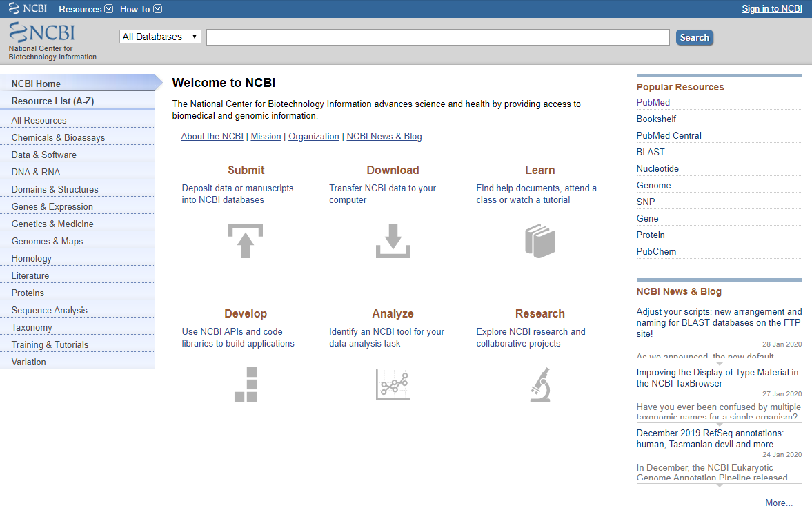Click 'Transfer NCBI data to your computer' text
Viewport: 812px width, 517px height.
[382, 194]
